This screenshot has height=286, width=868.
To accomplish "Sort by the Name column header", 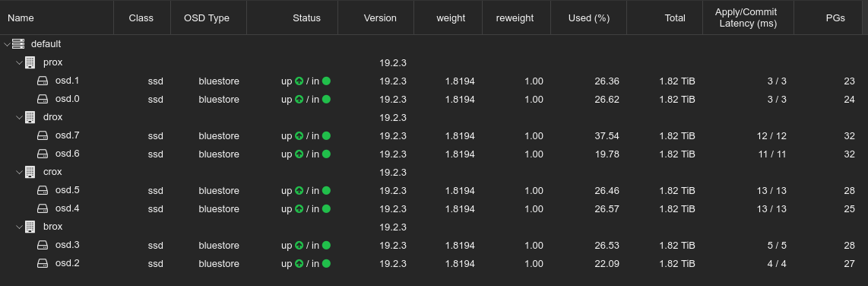I will 56,17.
